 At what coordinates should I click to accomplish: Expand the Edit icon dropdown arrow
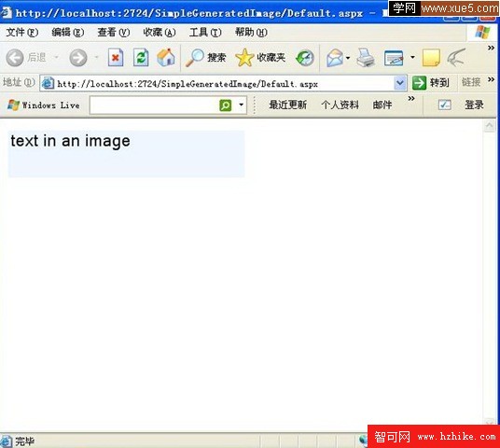[x=412, y=58]
